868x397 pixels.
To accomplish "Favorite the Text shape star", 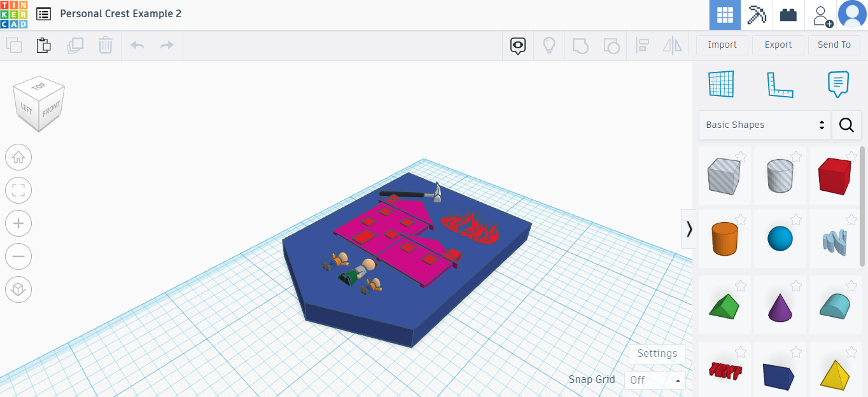I will 741,351.
